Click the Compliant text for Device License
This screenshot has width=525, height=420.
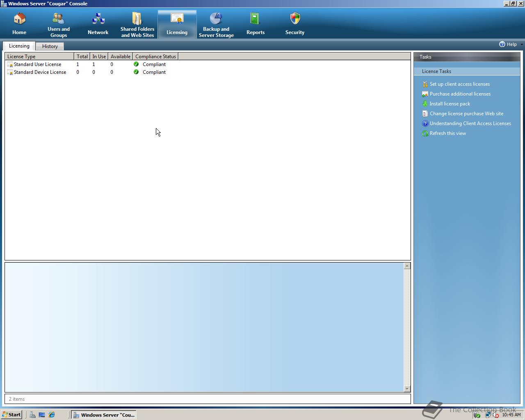coord(154,72)
